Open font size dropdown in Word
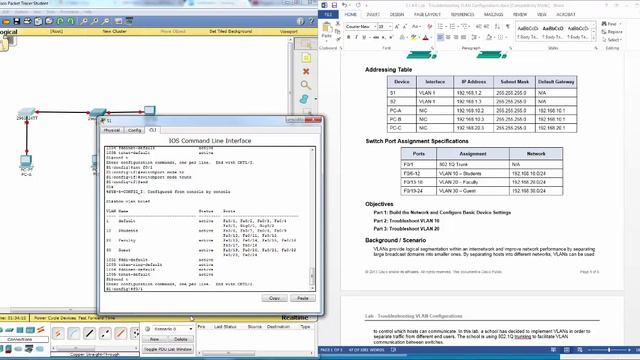This screenshot has width=640, height=360. click(390, 27)
